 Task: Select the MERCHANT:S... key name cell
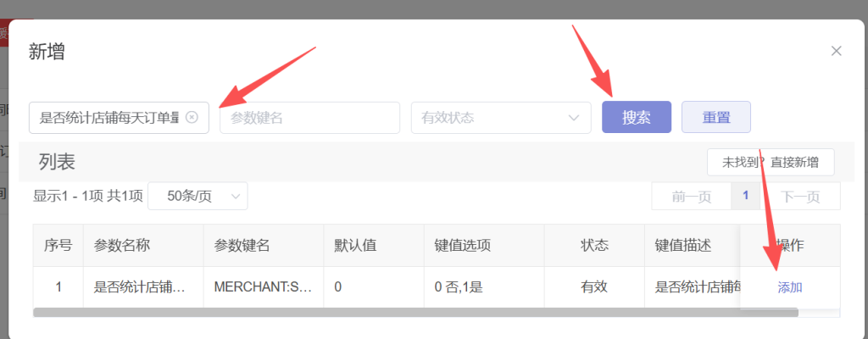pyautogui.click(x=263, y=287)
